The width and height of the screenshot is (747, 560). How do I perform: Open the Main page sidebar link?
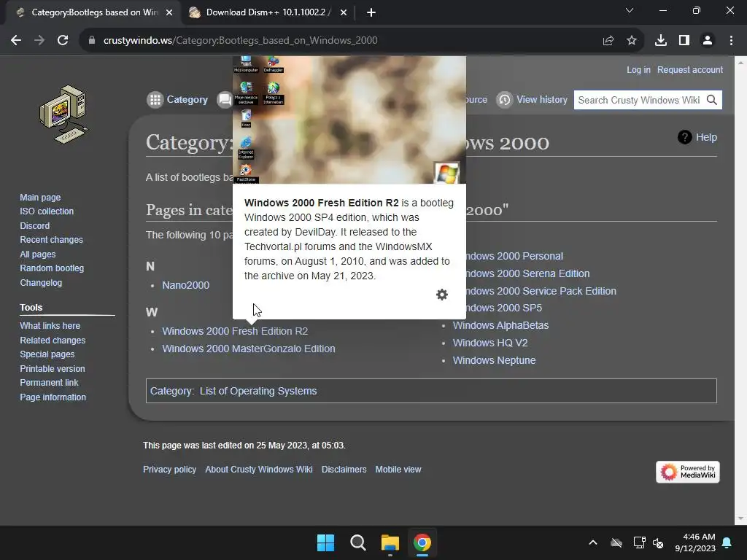[x=40, y=197]
